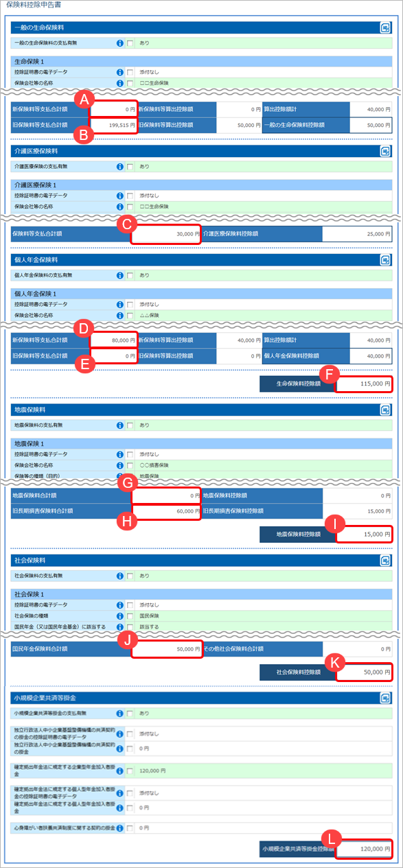The image size is (403, 868).
Task: Open the edit icon in 個人年金保険料 header
Action: [385, 260]
